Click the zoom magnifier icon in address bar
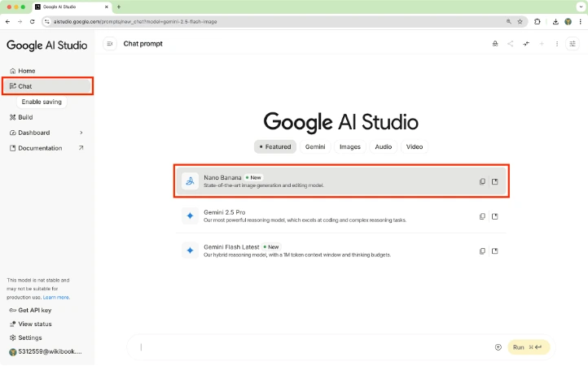 pos(508,22)
